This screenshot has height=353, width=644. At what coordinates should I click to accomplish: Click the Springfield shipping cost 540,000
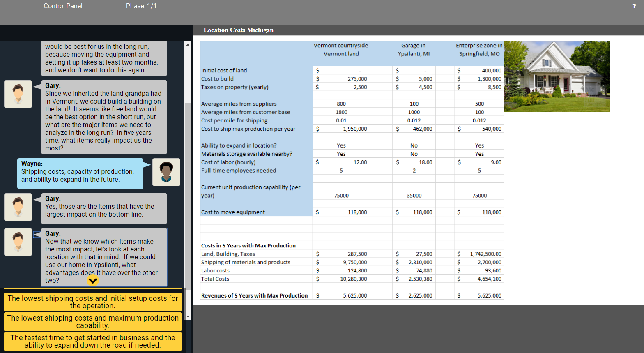(x=492, y=129)
